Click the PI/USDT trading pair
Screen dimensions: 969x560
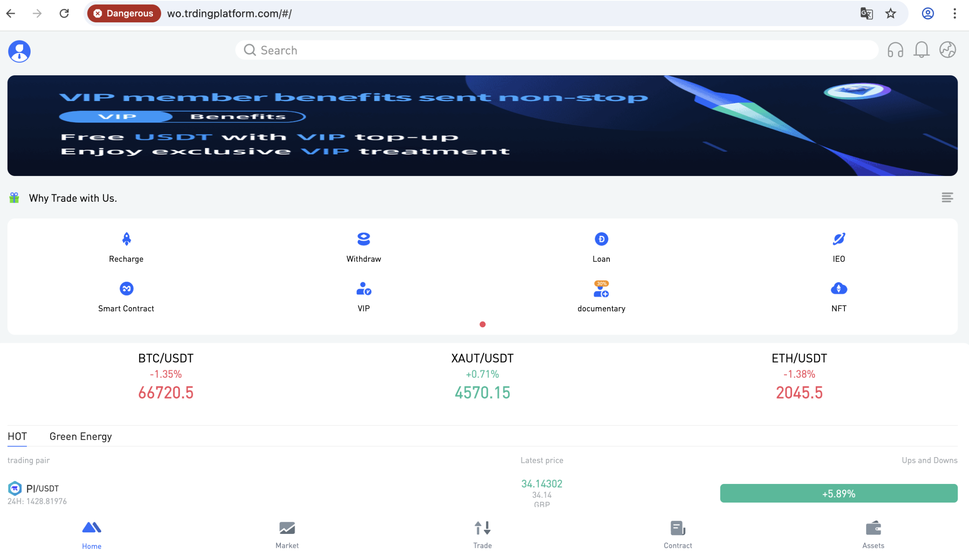(x=42, y=488)
